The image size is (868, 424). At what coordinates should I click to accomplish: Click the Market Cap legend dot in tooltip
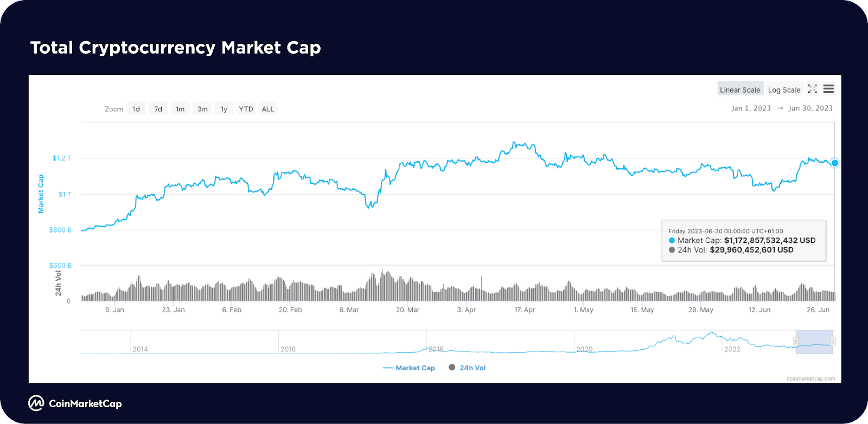coord(672,240)
